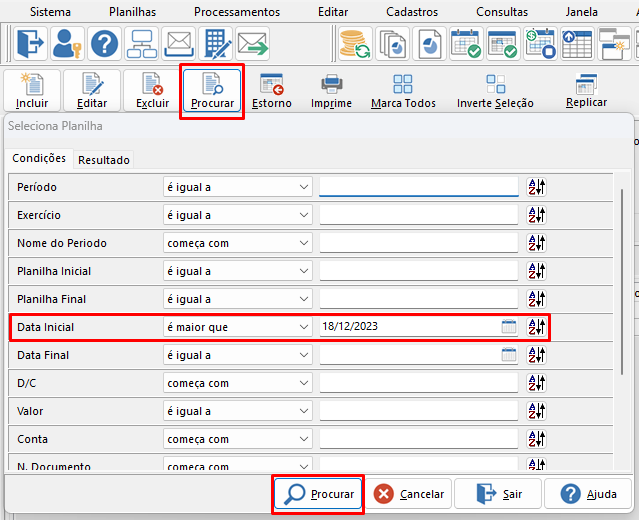The height and width of the screenshot is (520, 639).
Task: Select the Condições tab
Action: [39, 158]
